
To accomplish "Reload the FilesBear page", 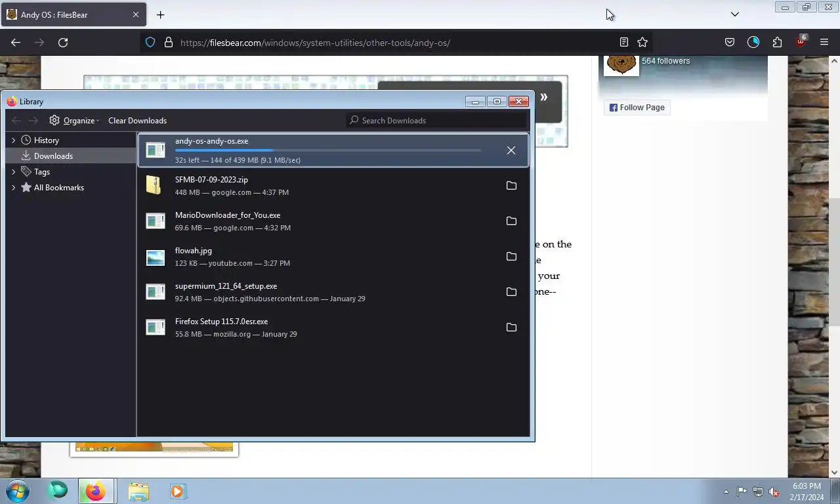I will click(63, 43).
